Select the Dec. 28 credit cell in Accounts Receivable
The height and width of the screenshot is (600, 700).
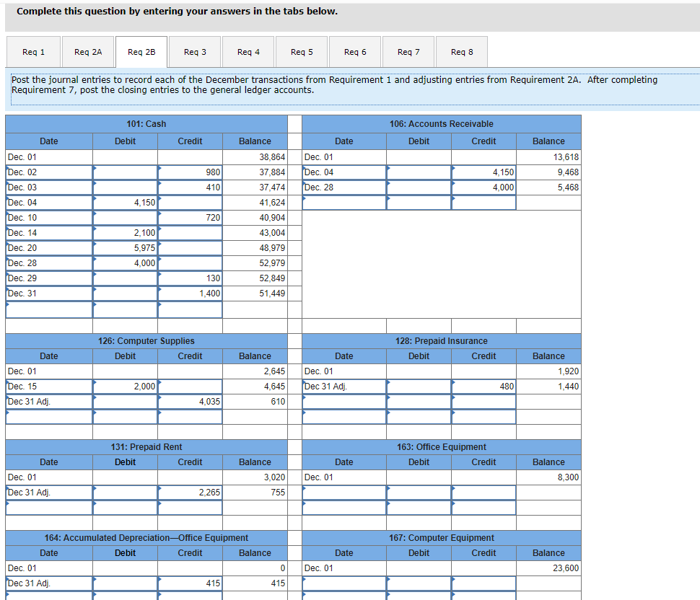pos(483,187)
